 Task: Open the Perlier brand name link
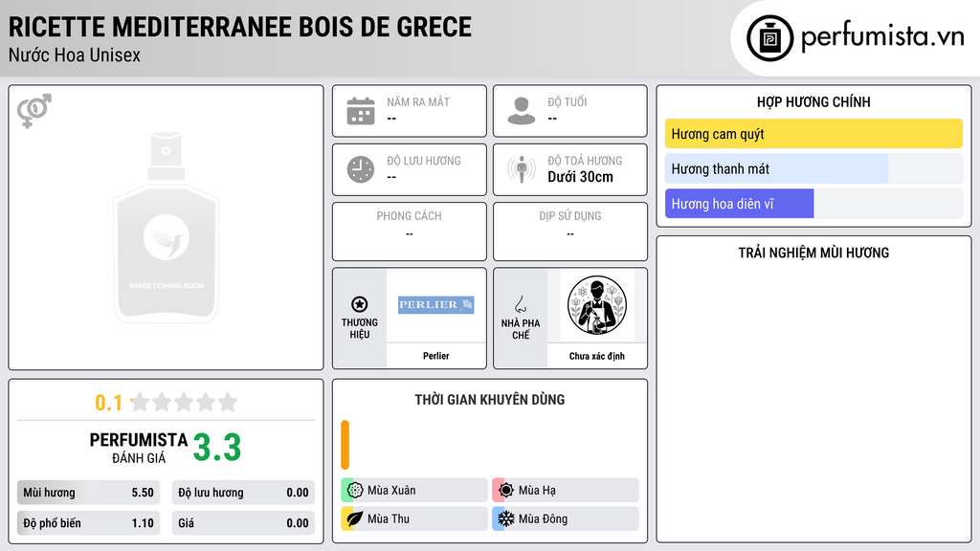[x=435, y=356]
